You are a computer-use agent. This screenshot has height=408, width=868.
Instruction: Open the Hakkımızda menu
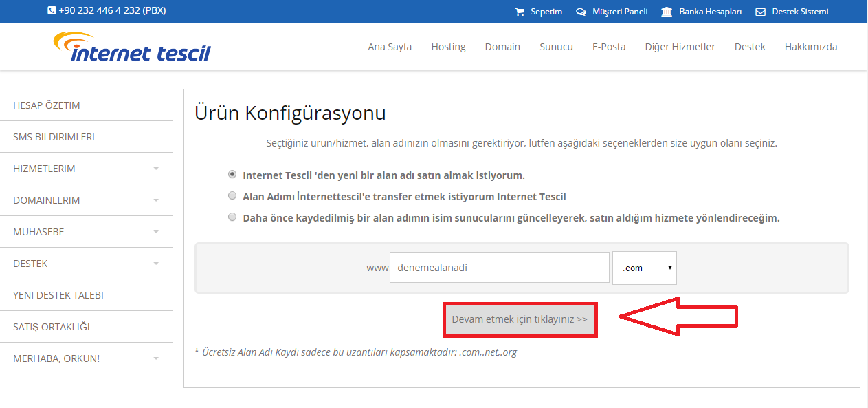point(811,47)
